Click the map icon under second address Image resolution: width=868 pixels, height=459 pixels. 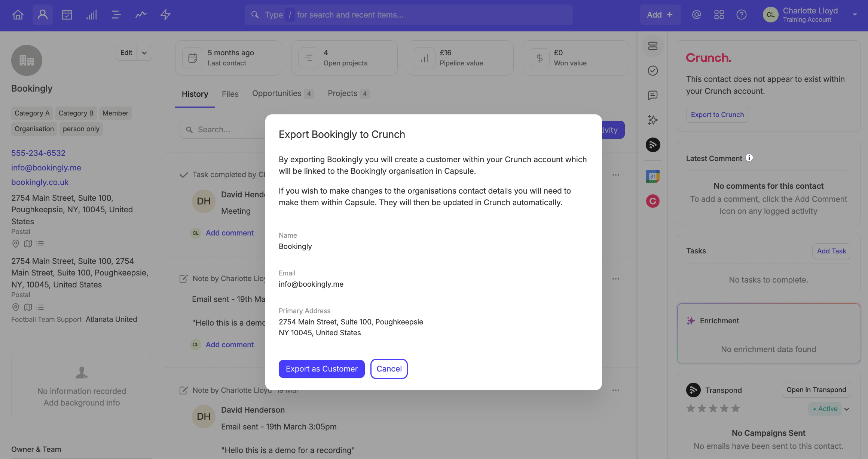point(28,307)
